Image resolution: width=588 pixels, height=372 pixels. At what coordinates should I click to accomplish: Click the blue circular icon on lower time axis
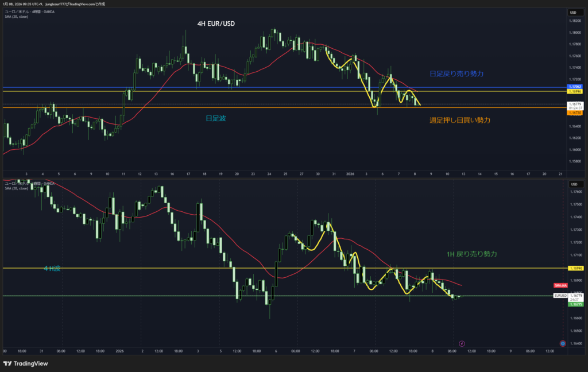click(x=562, y=343)
